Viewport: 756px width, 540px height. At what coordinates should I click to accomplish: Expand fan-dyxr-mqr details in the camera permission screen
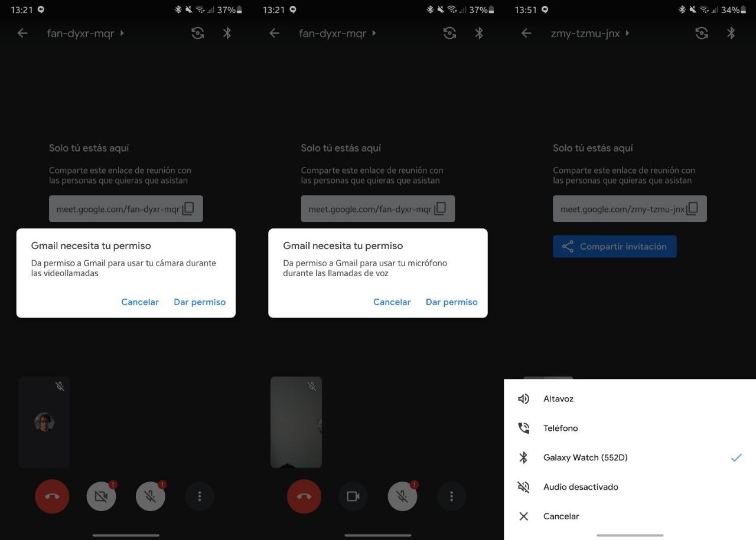86,33
